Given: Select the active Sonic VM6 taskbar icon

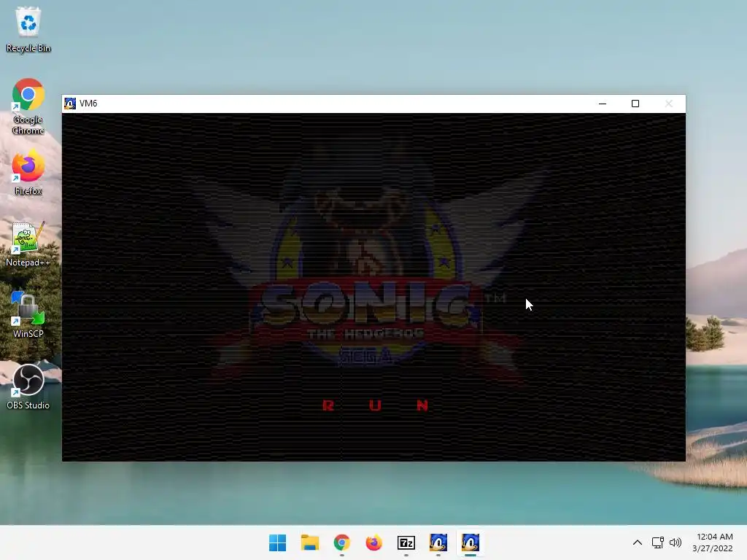Looking at the screenshot, I should point(471,542).
